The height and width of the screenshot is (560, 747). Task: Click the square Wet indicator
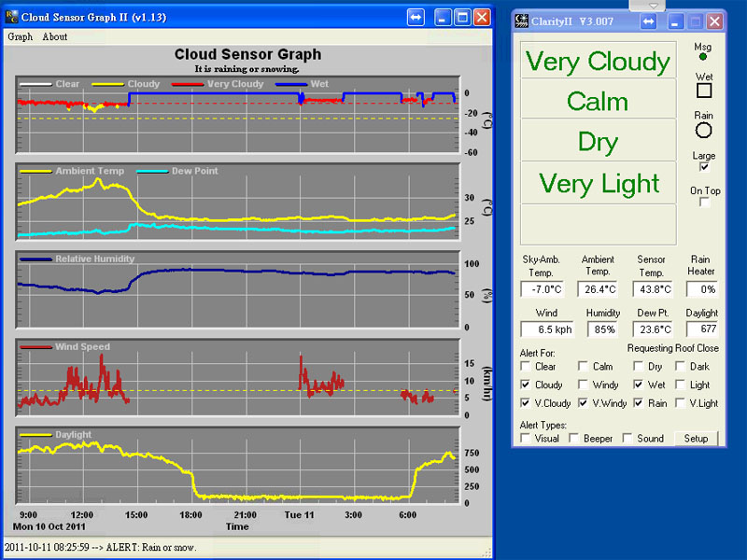704,91
